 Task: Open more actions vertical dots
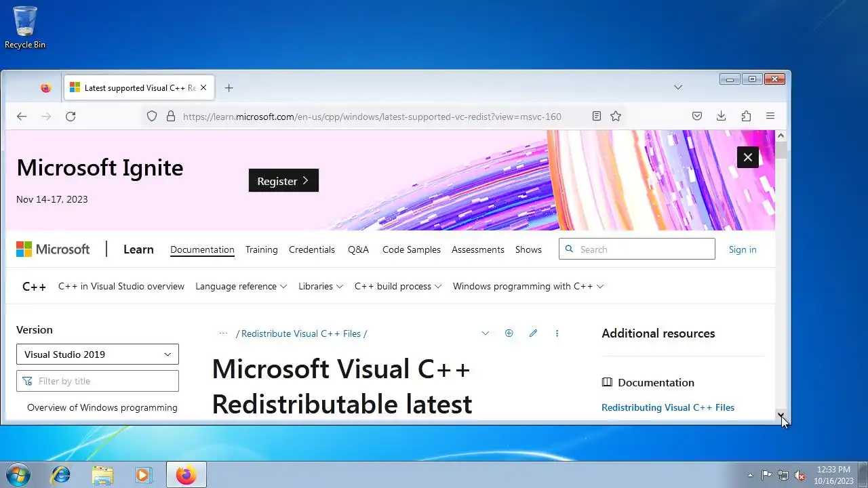(557, 333)
